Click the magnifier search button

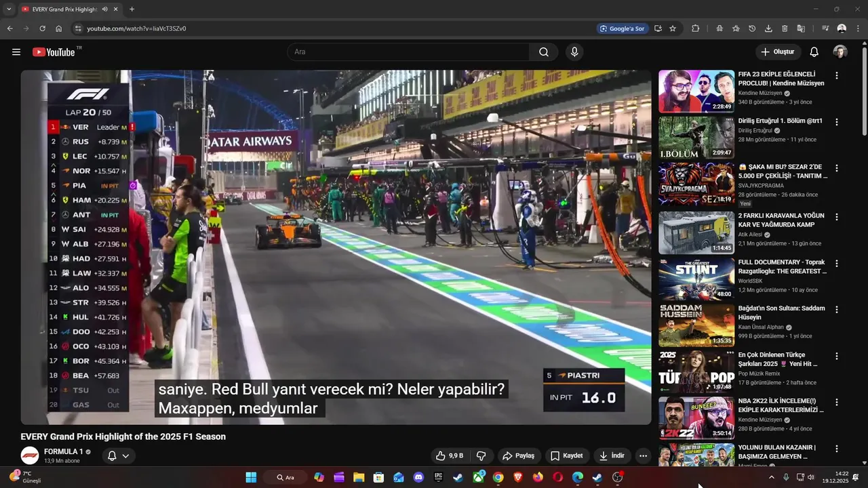click(x=544, y=52)
